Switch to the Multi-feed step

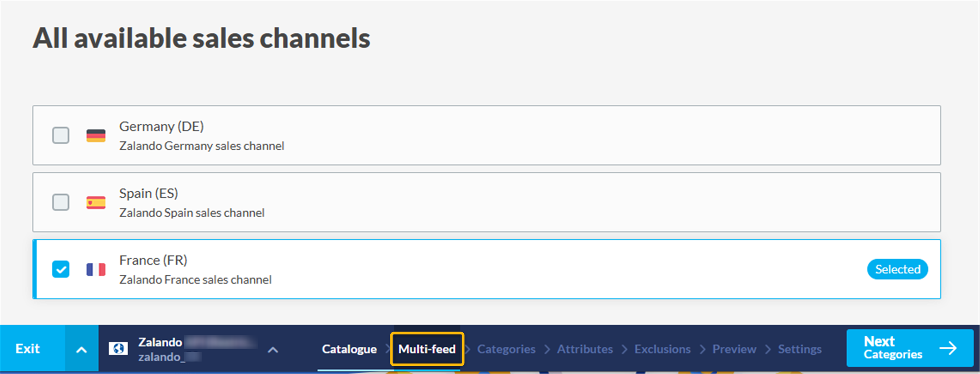(x=427, y=349)
